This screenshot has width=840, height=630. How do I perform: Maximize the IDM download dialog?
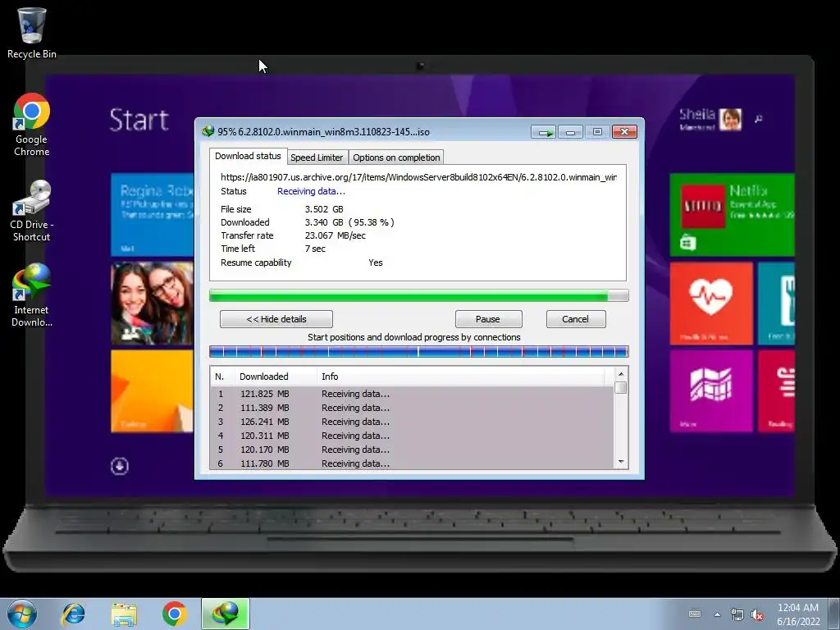point(597,132)
